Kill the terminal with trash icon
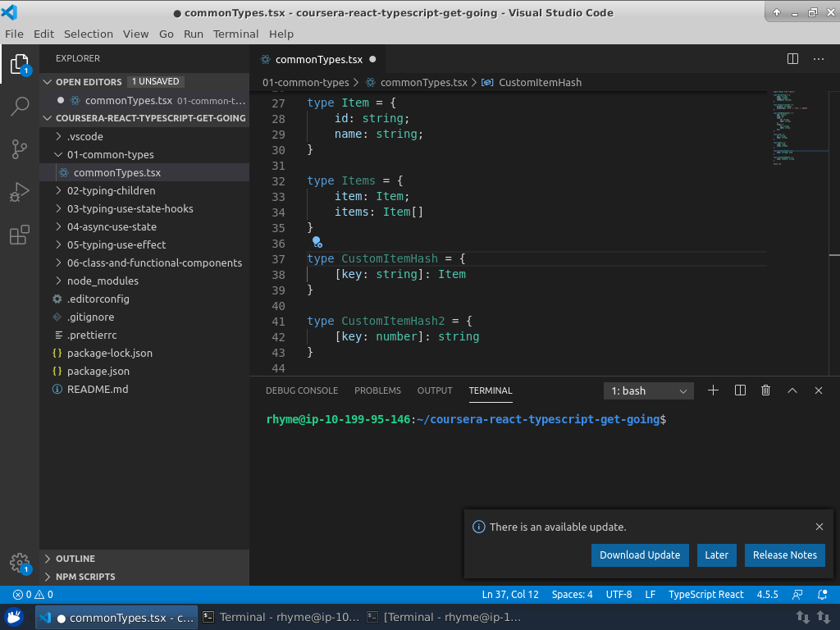This screenshot has width=840, height=630. pos(765,390)
